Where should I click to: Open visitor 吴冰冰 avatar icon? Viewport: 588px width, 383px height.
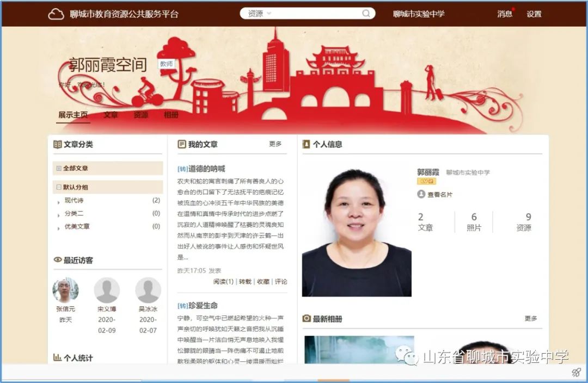(148, 289)
